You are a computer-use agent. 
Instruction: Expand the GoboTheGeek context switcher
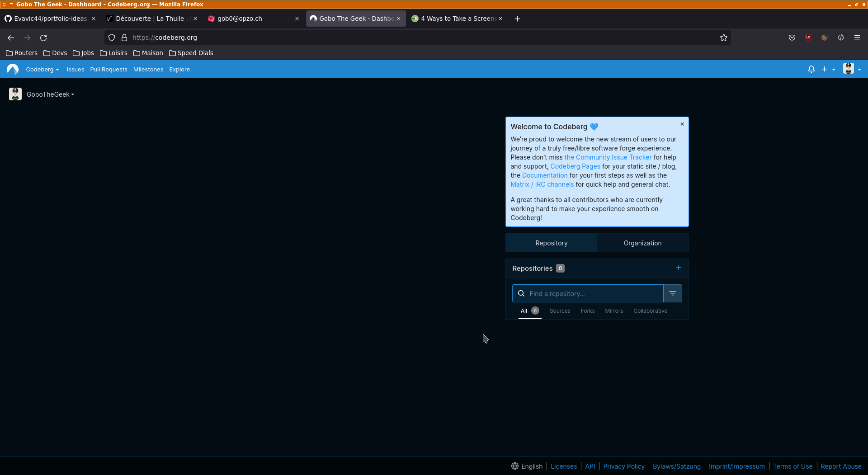[x=50, y=94]
